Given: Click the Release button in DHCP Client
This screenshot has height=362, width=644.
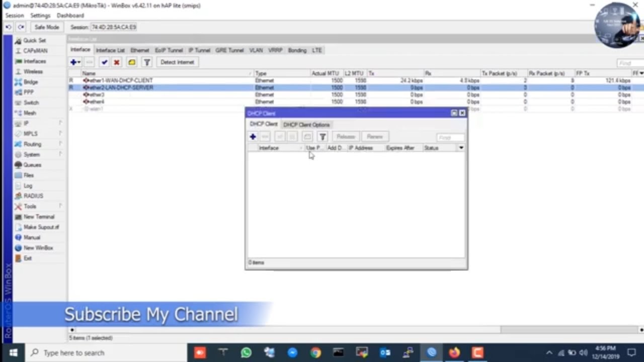Looking at the screenshot, I should point(346,137).
